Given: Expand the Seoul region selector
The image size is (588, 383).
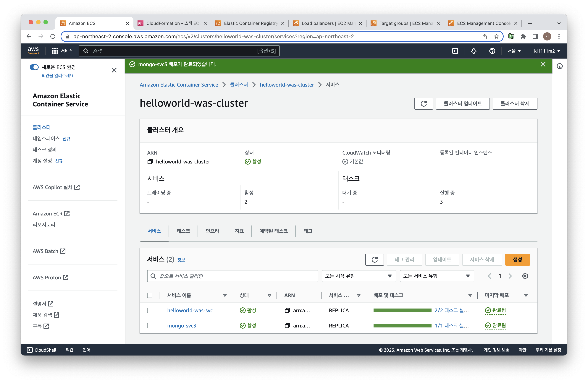Looking at the screenshot, I should coord(514,51).
